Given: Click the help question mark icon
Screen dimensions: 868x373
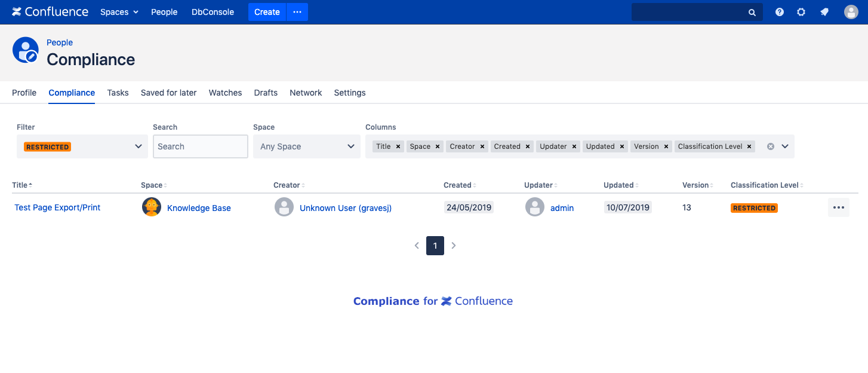Looking at the screenshot, I should coord(779,12).
